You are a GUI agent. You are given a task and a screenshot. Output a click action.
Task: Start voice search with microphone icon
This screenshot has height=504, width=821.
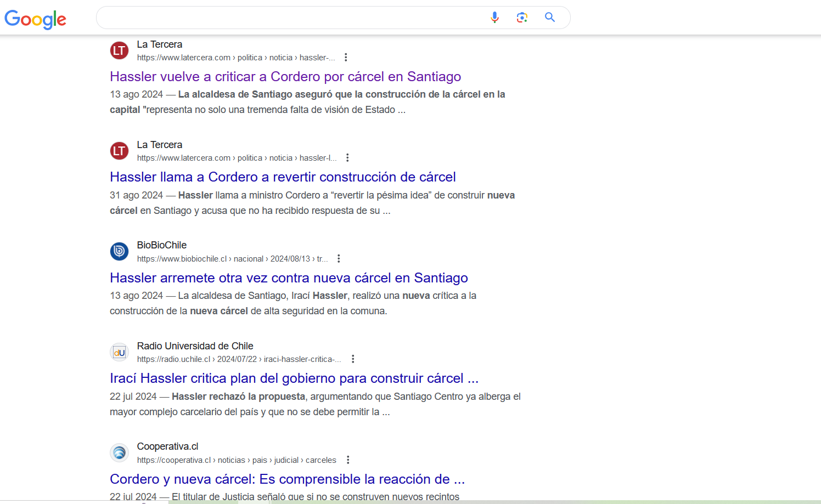[x=494, y=18]
